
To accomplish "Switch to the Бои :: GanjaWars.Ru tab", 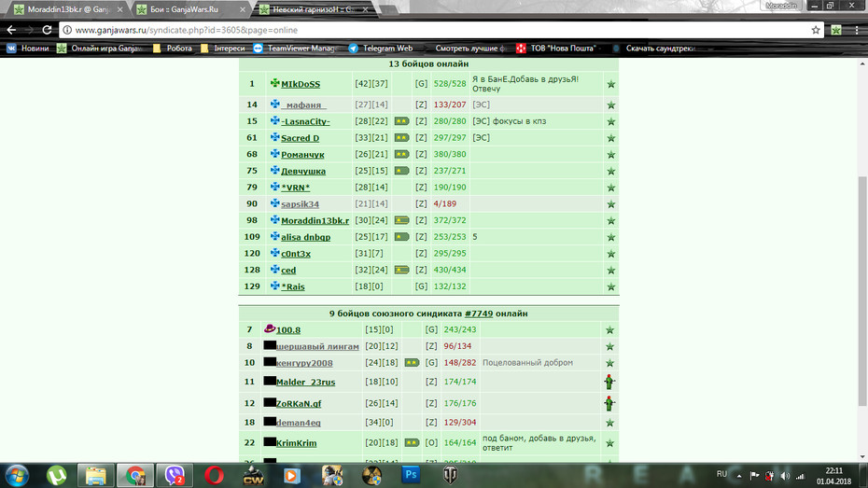I will pos(191,8).
